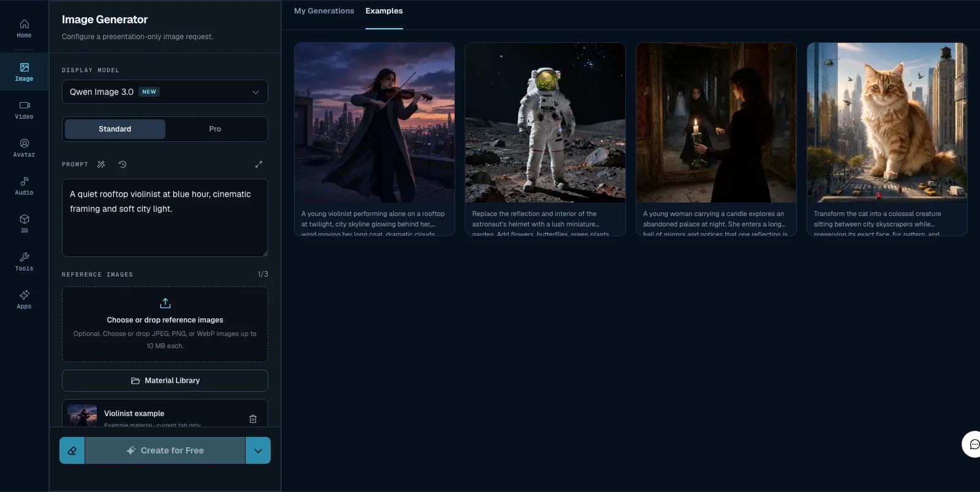Open the chat support bubble
The width and height of the screenshot is (980, 492).
[x=973, y=444]
